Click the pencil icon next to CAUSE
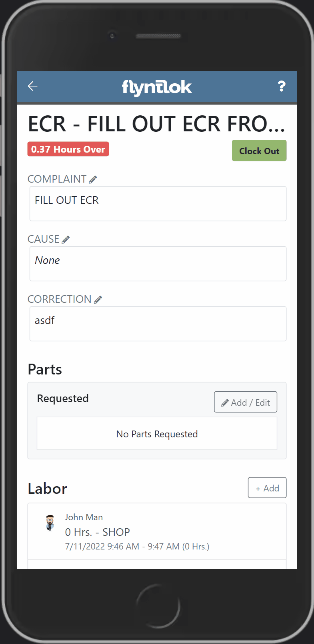 (66, 239)
